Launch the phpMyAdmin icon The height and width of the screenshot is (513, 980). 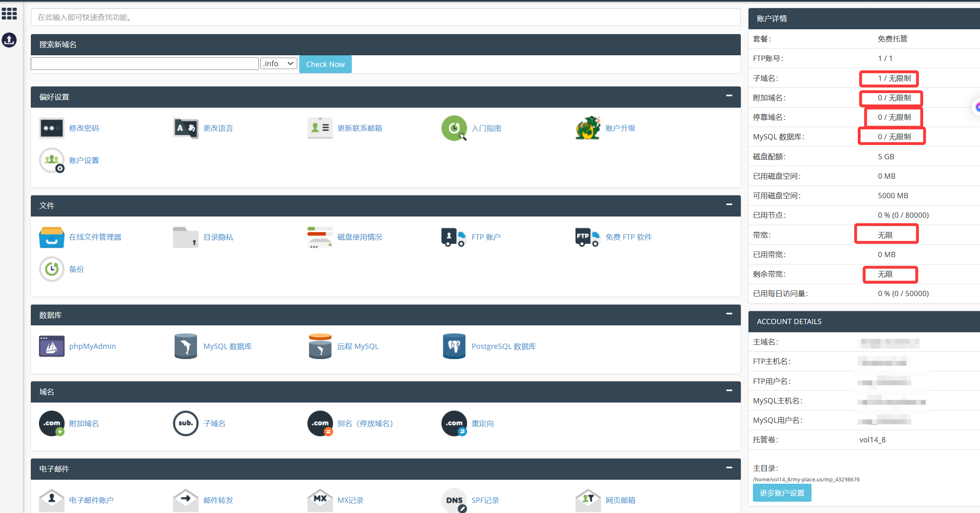click(x=52, y=346)
